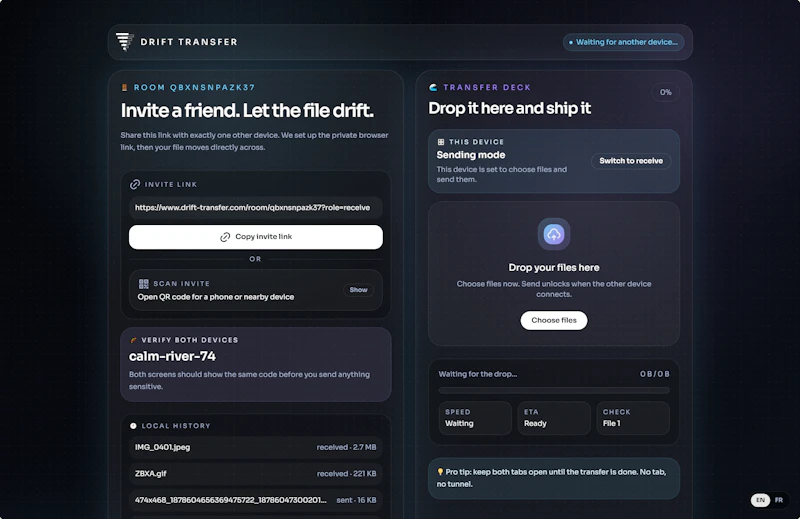
Task: Click the calm-river-74 verification code
Action: point(172,356)
